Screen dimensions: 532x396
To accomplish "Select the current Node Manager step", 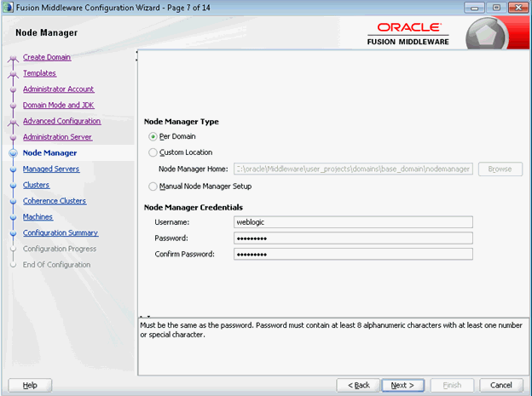I will (x=49, y=153).
